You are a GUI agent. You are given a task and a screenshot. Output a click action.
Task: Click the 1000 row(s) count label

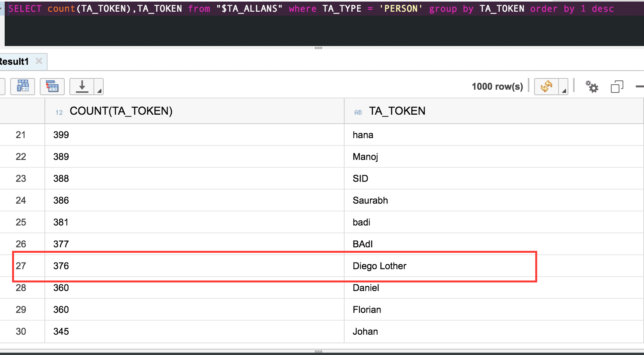click(497, 87)
